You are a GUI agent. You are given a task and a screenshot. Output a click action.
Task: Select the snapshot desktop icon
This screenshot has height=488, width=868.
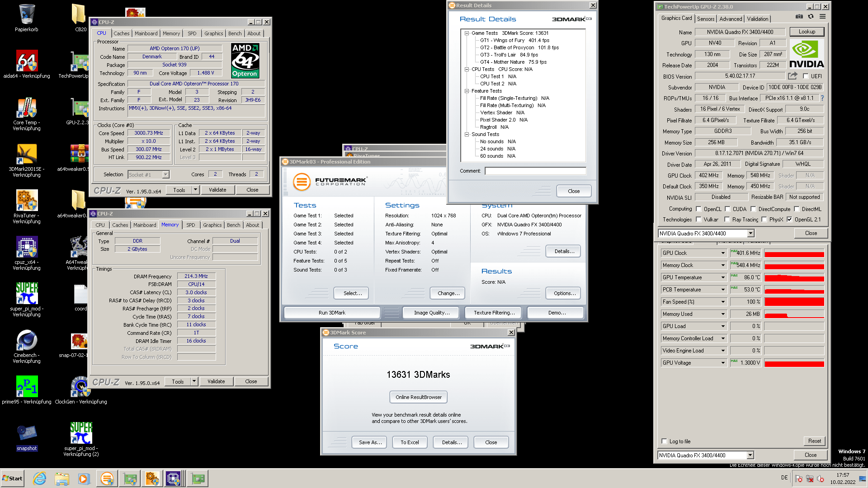click(x=27, y=437)
